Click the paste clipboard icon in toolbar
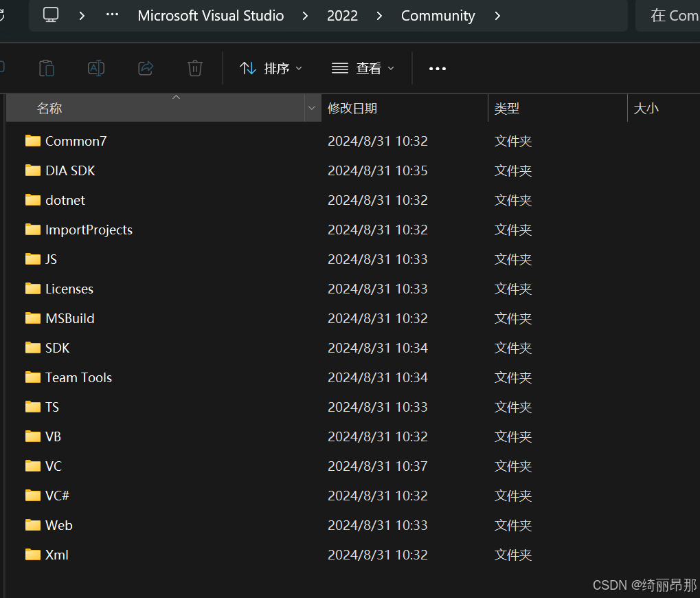Image resolution: width=700 pixels, height=598 pixels. click(x=47, y=68)
